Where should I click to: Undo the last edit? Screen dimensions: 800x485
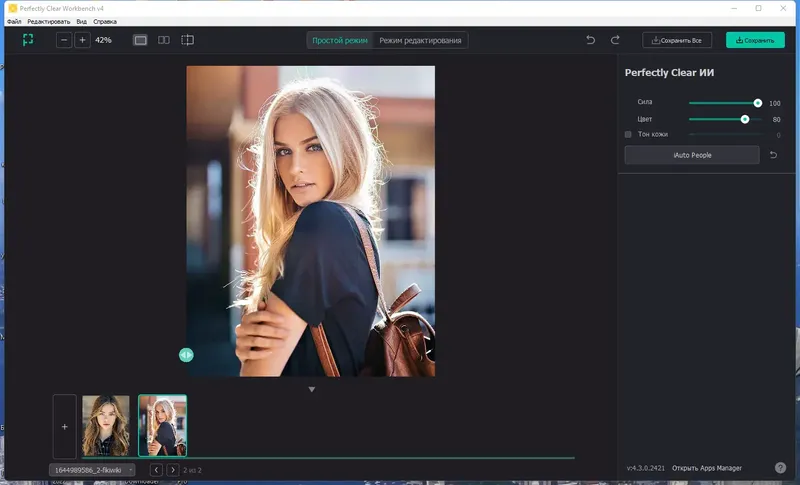pyautogui.click(x=590, y=40)
